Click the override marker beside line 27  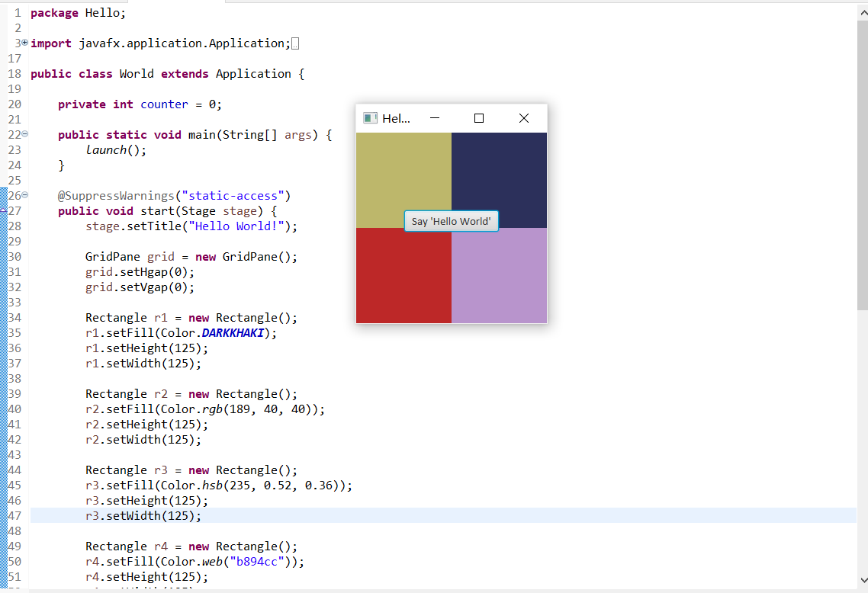coord(3,211)
